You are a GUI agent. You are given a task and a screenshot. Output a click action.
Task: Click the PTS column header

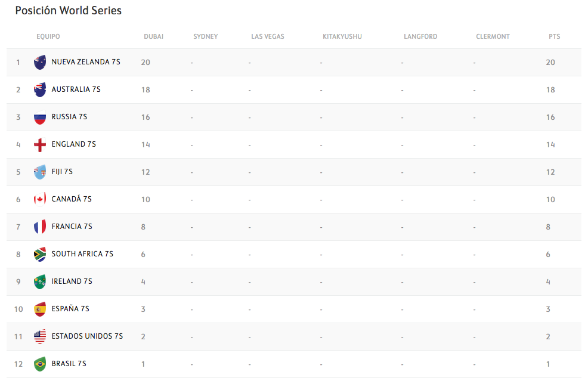(x=554, y=37)
